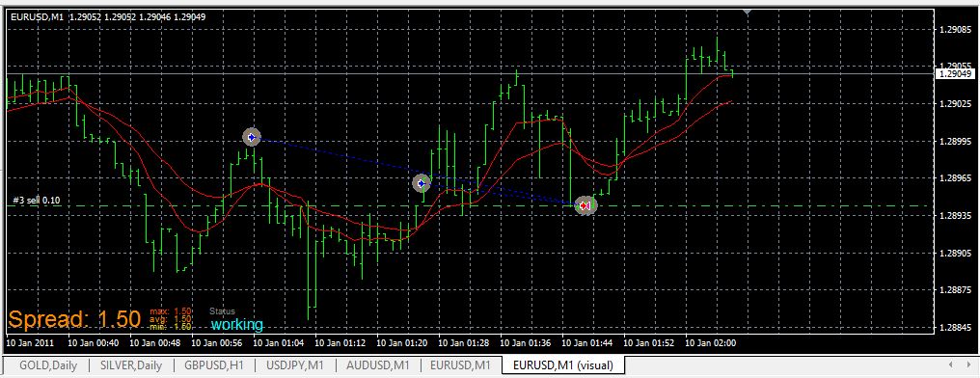The width and height of the screenshot is (980, 378).
Task: Click the 1.29025 price axis label
Action: tap(956, 103)
